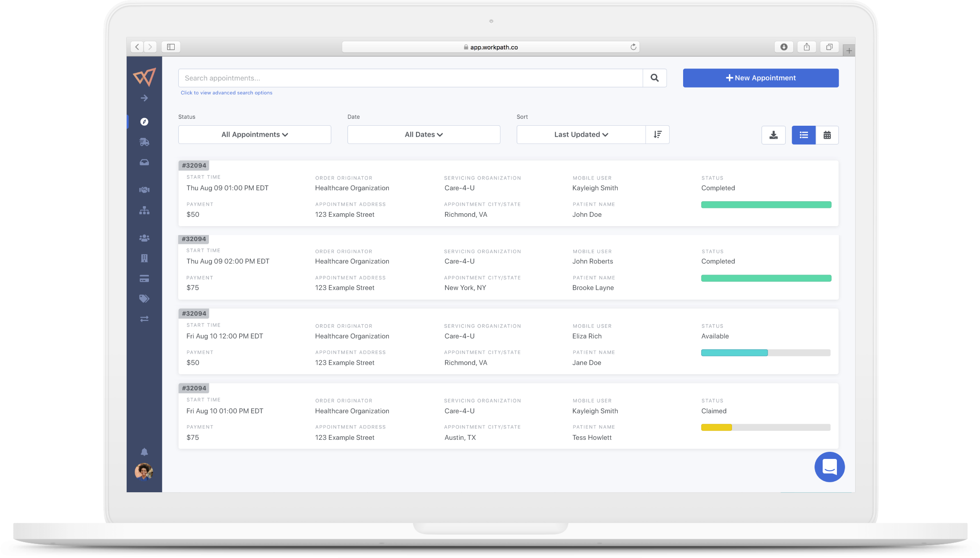The width and height of the screenshot is (980, 558).
Task: Click the credit card payments icon
Action: 144,279
